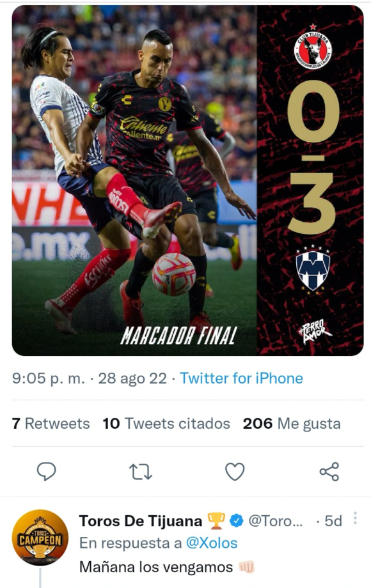Viewport: 371px width, 588px height.
Task: View the 206 Me gusta list
Action: point(292,423)
